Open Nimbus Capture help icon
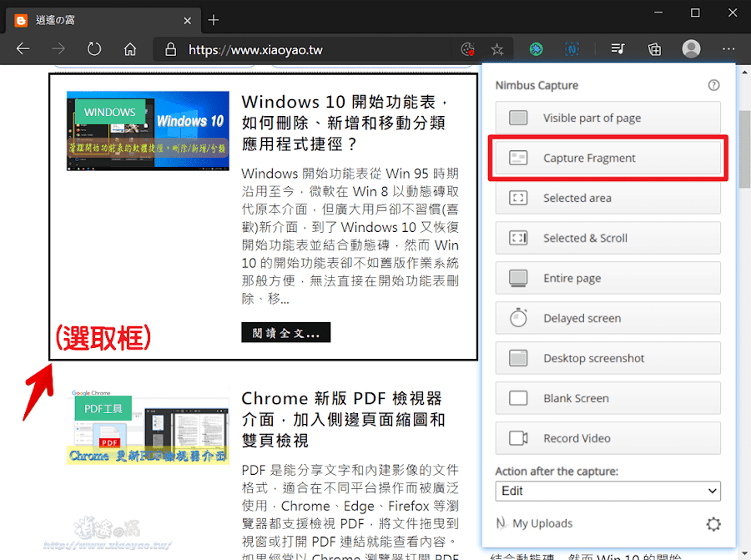 coord(713,85)
